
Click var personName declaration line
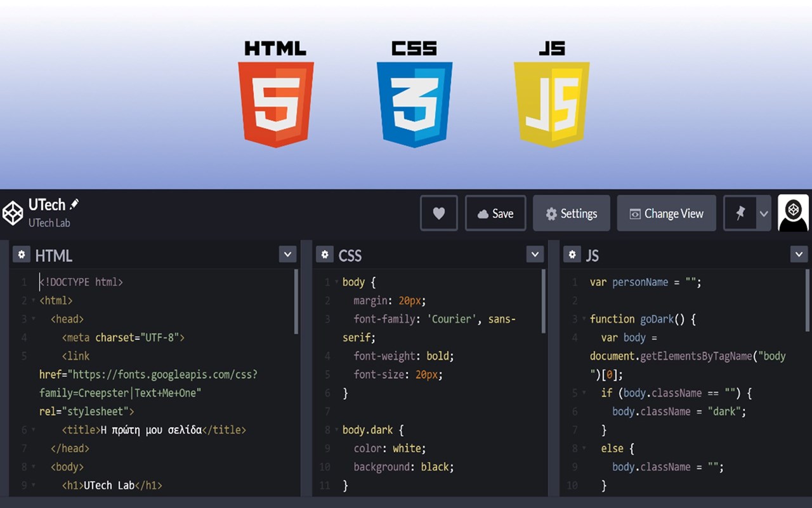click(645, 282)
